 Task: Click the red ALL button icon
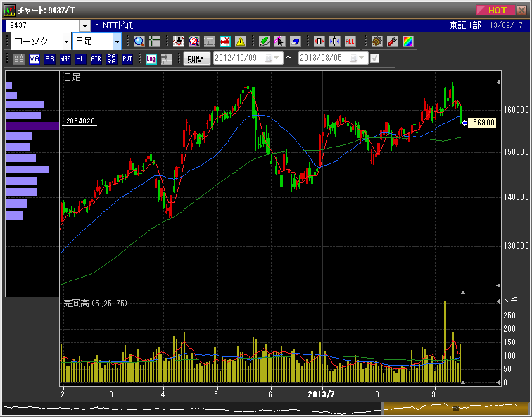tap(350, 42)
